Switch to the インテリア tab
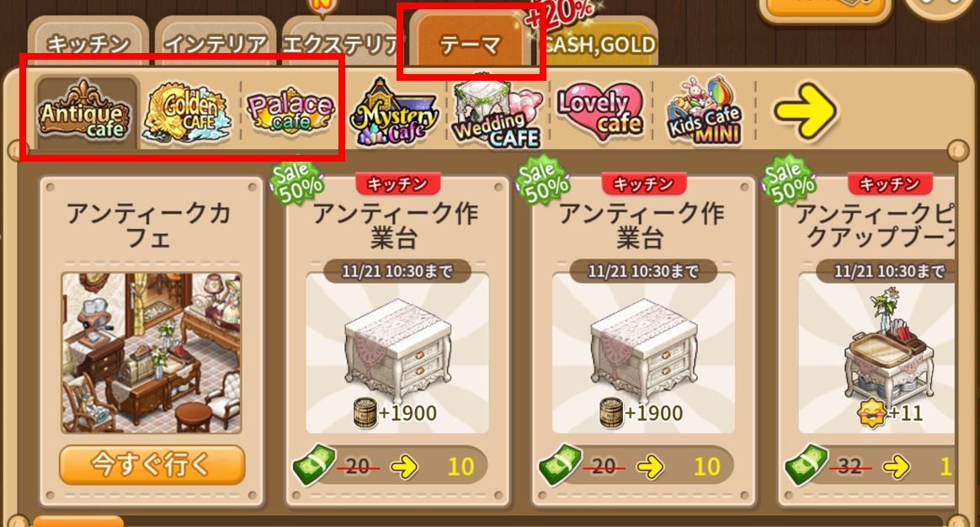 [215, 43]
